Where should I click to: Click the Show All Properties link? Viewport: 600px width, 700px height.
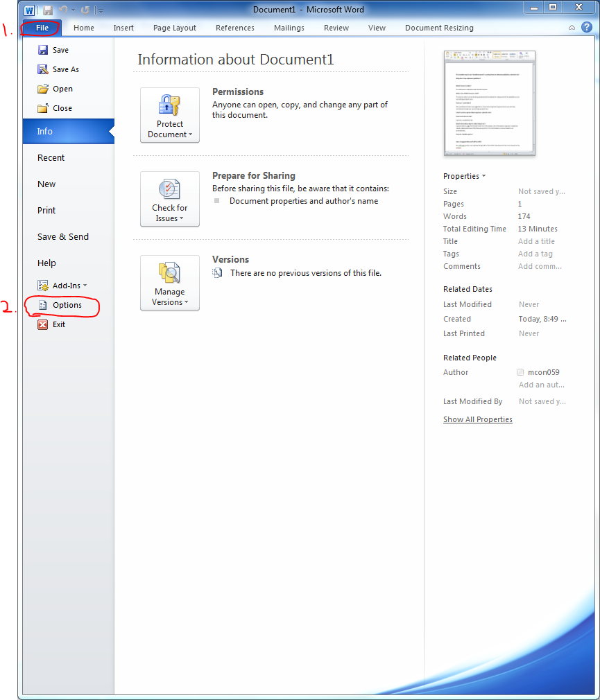coord(478,419)
